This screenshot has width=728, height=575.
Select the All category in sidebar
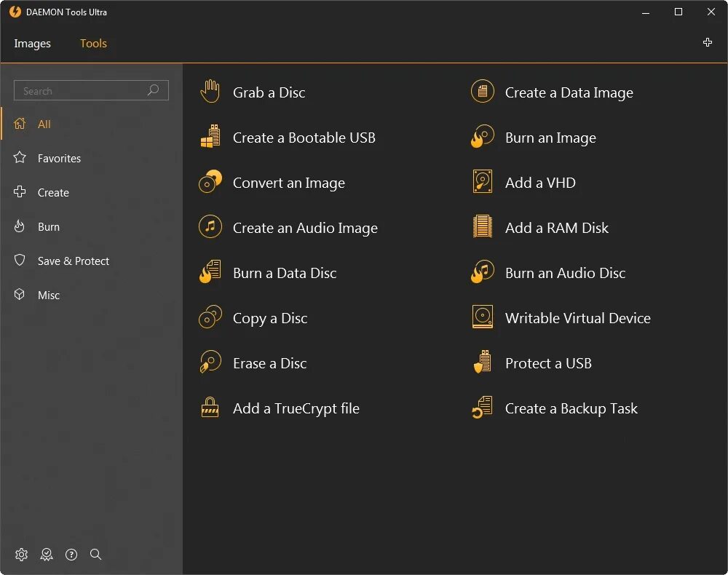point(92,124)
